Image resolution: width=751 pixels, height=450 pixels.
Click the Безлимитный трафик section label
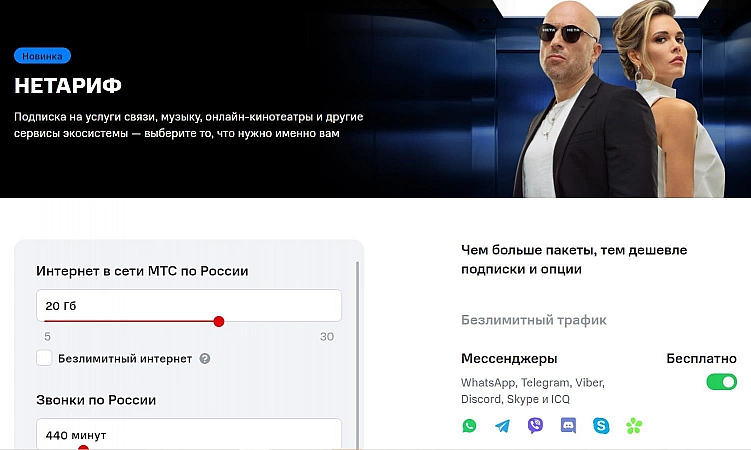point(534,320)
